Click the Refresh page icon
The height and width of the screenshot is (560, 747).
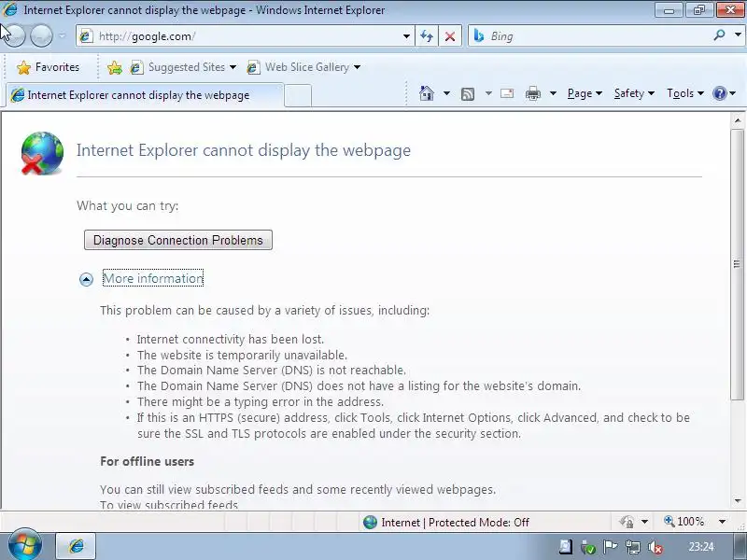point(427,36)
